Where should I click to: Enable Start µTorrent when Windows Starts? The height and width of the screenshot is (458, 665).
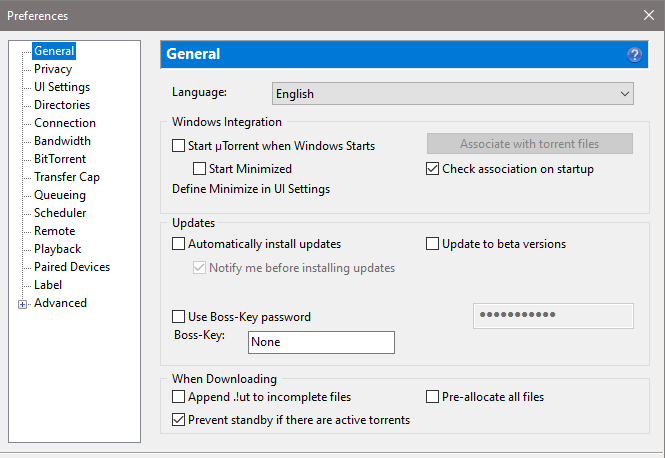click(179, 146)
